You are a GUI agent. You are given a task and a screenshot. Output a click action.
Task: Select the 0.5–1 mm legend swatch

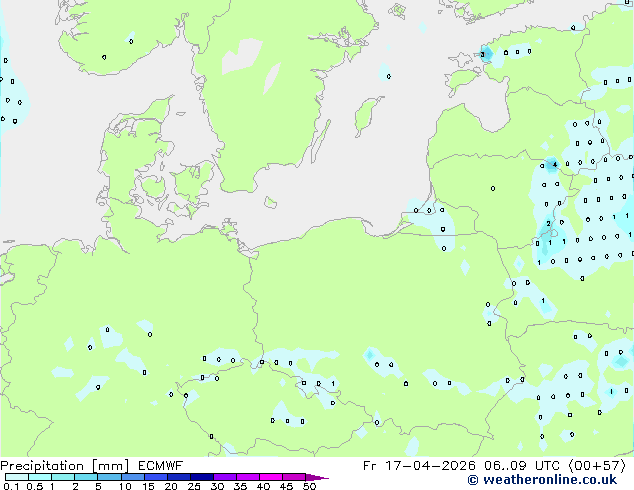pyautogui.click(x=40, y=477)
